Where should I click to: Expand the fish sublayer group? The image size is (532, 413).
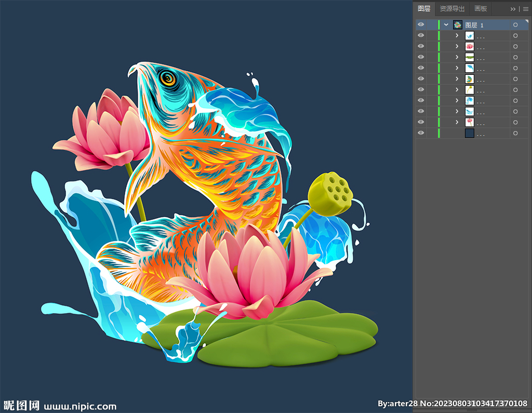[x=457, y=79]
